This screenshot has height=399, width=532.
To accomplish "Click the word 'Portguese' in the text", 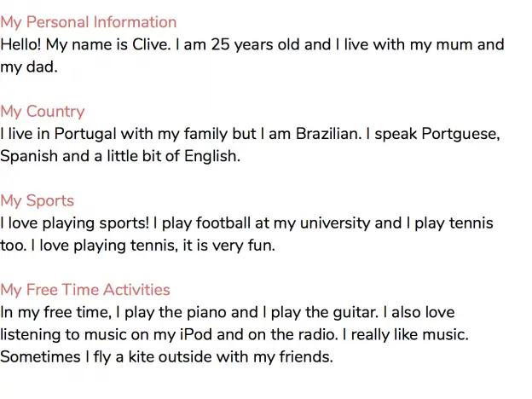I will click(x=459, y=134).
